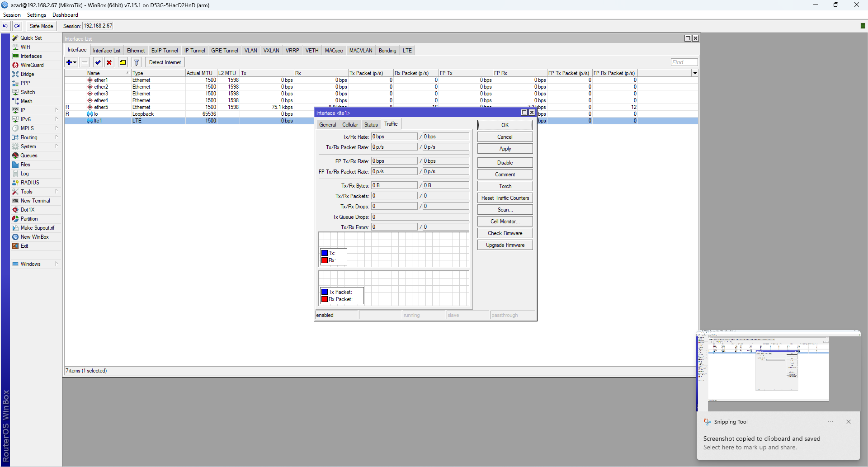Open Log in sidebar
Image resolution: width=868 pixels, height=467 pixels.
pyautogui.click(x=24, y=174)
